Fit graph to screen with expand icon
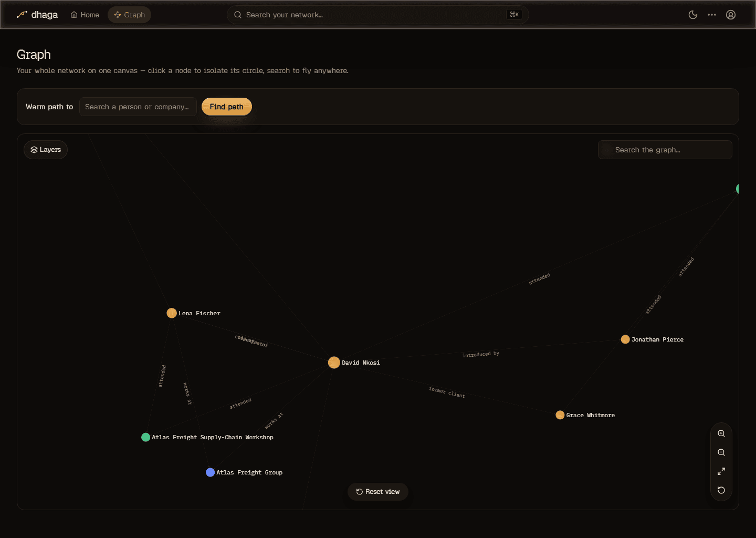The width and height of the screenshot is (756, 538). (721, 471)
